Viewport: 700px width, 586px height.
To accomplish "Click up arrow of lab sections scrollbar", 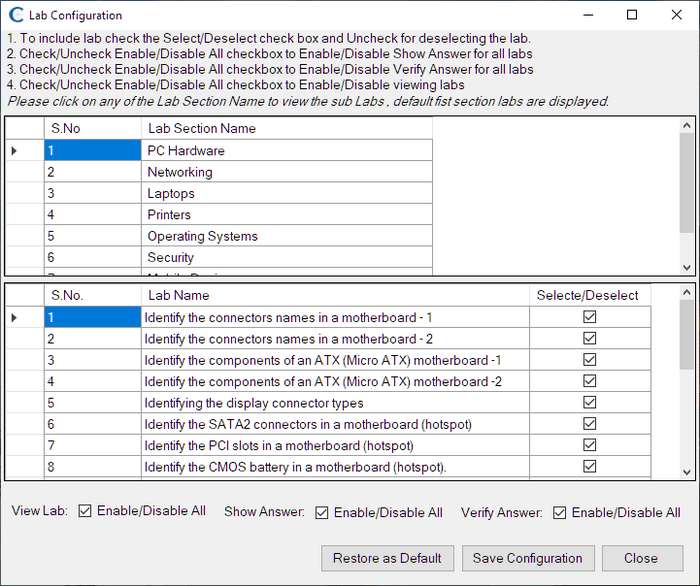I will [687, 125].
